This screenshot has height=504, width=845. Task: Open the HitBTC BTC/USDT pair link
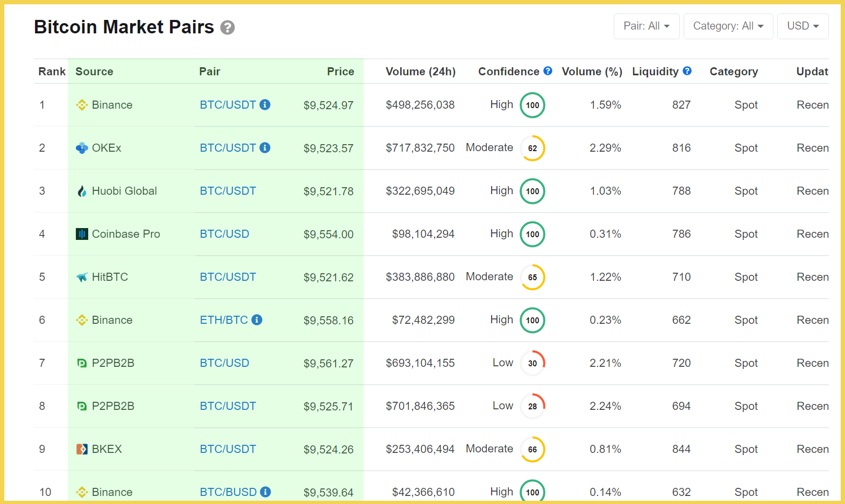click(228, 277)
